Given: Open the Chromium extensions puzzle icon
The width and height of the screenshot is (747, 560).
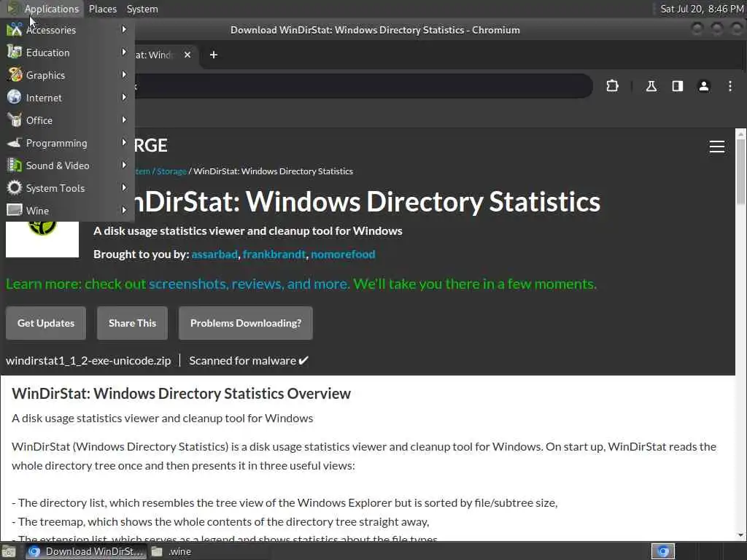Looking at the screenshot, I should pyautogui.click(x=612, y=86).
